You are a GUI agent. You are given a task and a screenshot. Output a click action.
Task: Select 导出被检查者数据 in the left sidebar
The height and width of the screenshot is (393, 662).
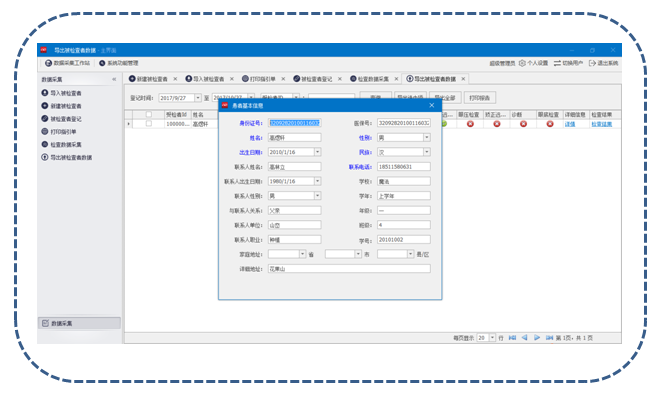[67, 157]
